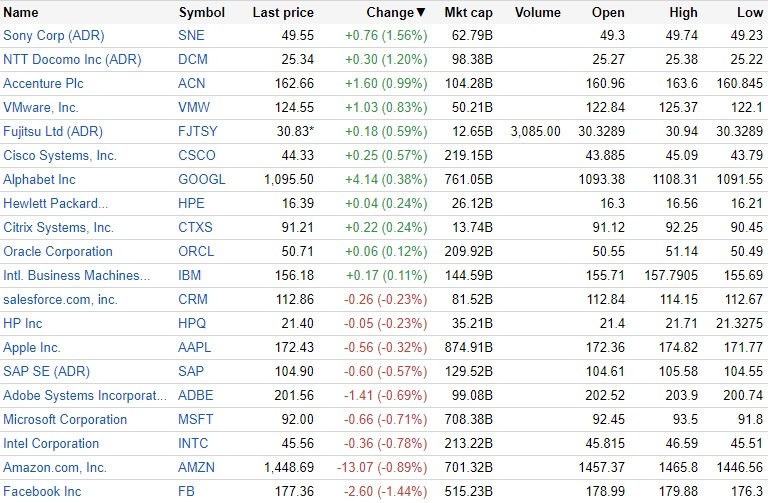Image resolution: width=768 pixels, height=503 pixels.
Task: Open the SNE ticker symbol link
Action: pos(190,35)
